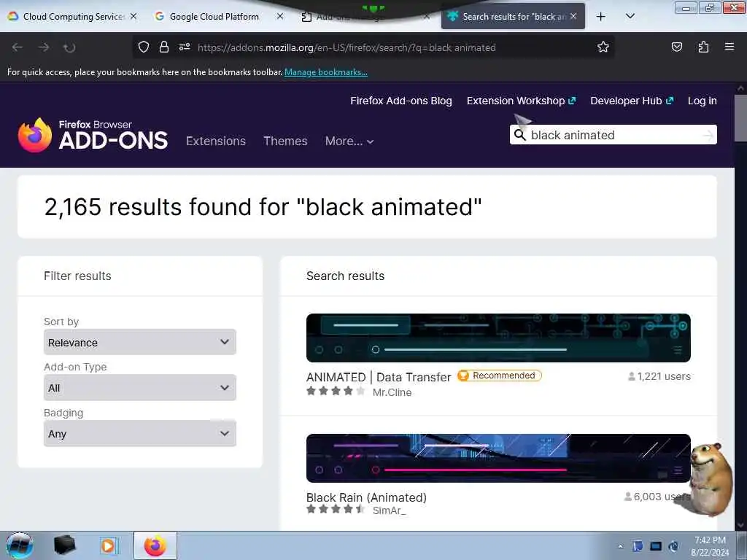Click the address bar URL

tap(347, 47)
